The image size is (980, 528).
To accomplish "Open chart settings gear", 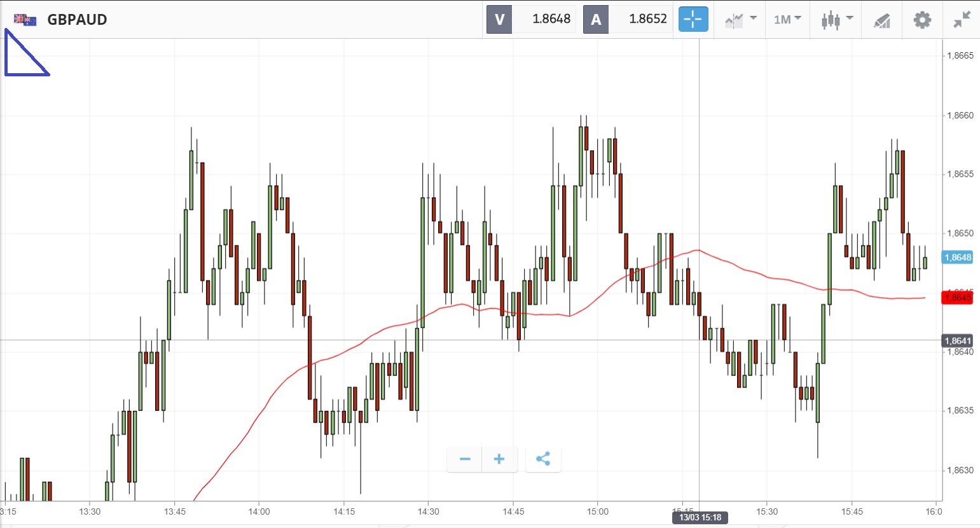I will tap(922, 20).
